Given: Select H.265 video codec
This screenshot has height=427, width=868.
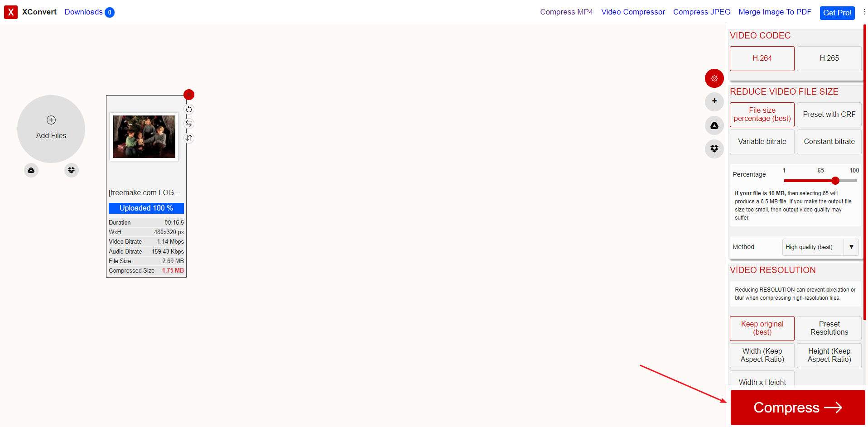Looking at the screenshot, I should (x=829, y=58).
